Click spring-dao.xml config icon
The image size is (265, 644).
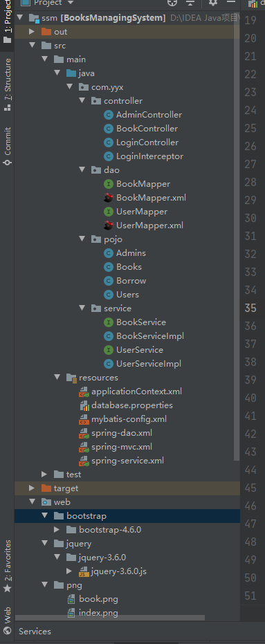tap(84, 433)
